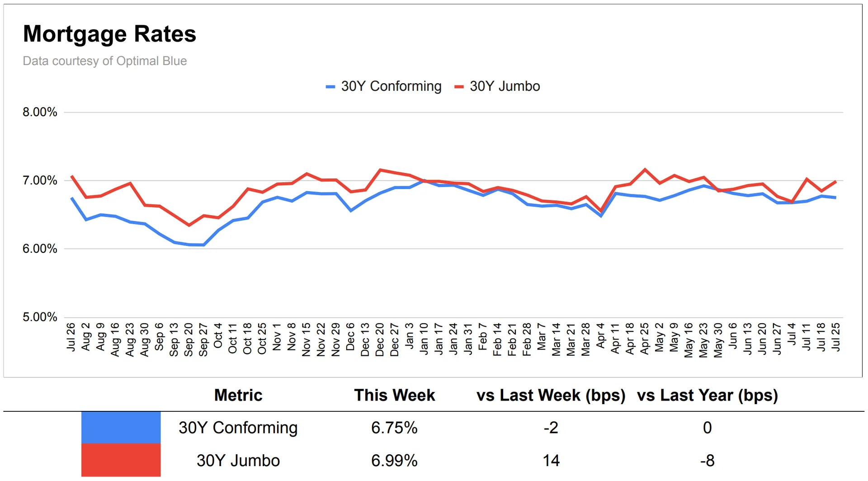Click the blue color swatch in table

121,427
